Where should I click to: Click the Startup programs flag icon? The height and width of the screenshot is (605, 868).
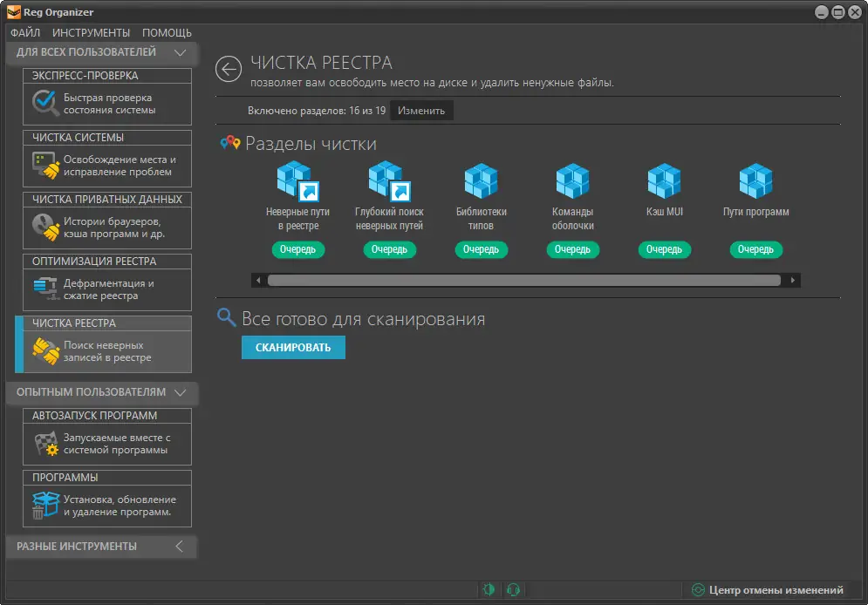point(46,444)
